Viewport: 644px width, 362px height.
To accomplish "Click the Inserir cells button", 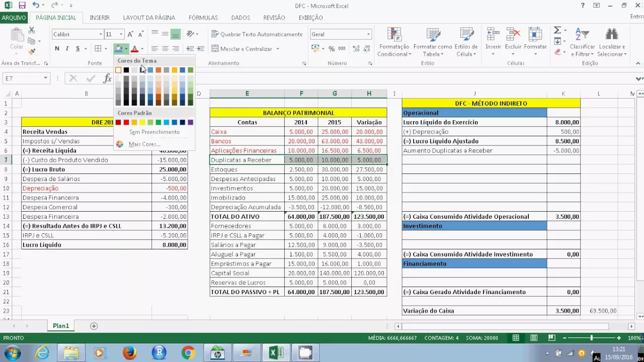I will coord(493,41).
